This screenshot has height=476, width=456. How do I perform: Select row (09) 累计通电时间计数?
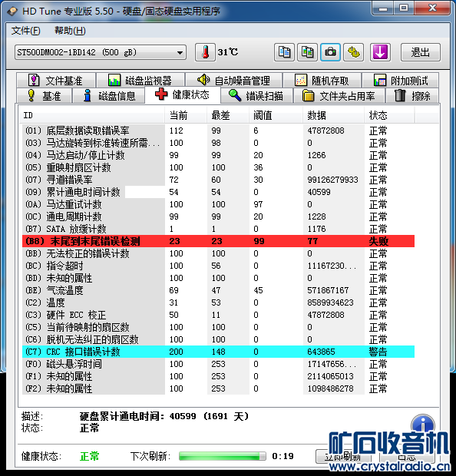[x=218, y=192]
